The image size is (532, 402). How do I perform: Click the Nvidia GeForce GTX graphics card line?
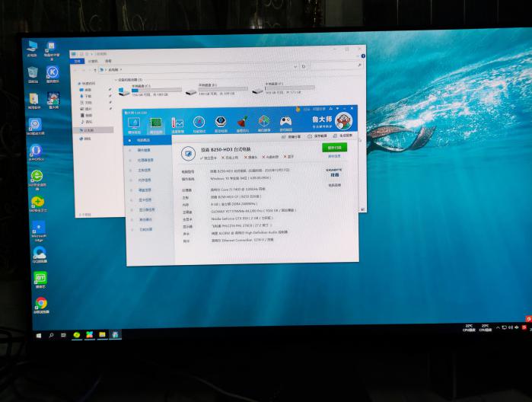point(241,219)
